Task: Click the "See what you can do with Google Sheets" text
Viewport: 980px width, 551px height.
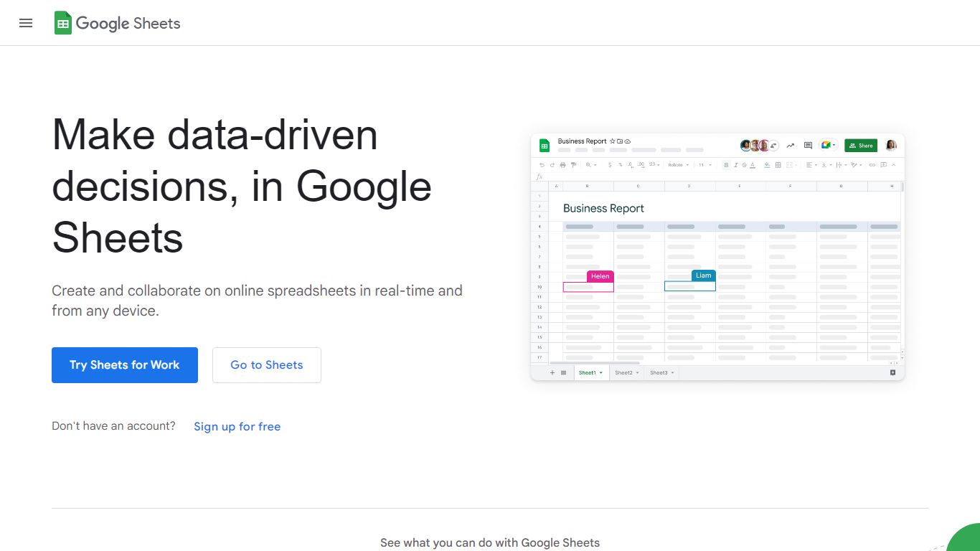Action: [490, 542]
